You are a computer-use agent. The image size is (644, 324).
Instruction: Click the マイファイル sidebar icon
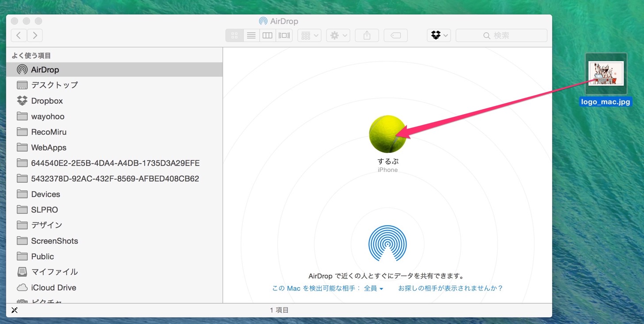point(22,272)
